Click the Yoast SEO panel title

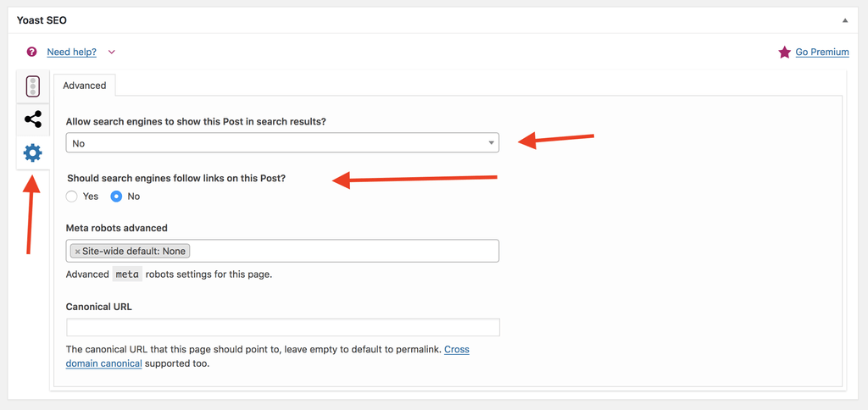(x=42, y=20)
